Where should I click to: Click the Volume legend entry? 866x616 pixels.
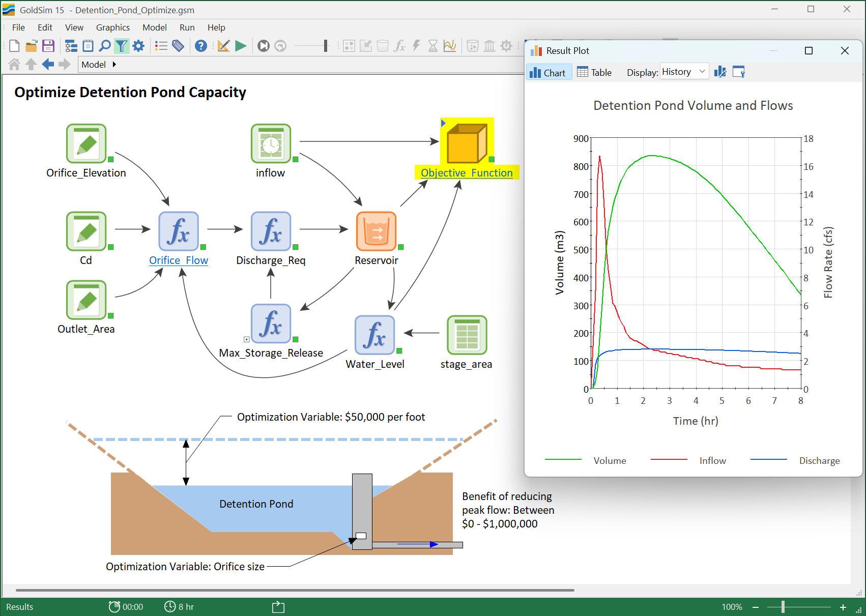coord(586,460)
